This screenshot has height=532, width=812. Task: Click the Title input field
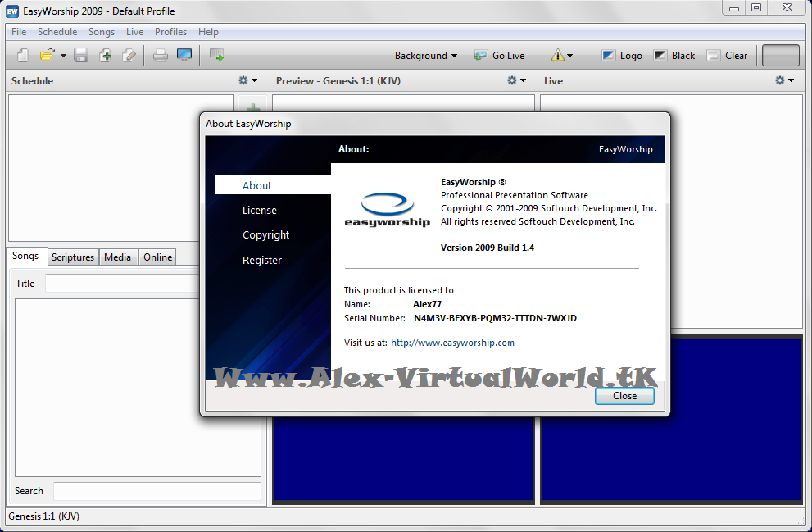pos(123,284)
